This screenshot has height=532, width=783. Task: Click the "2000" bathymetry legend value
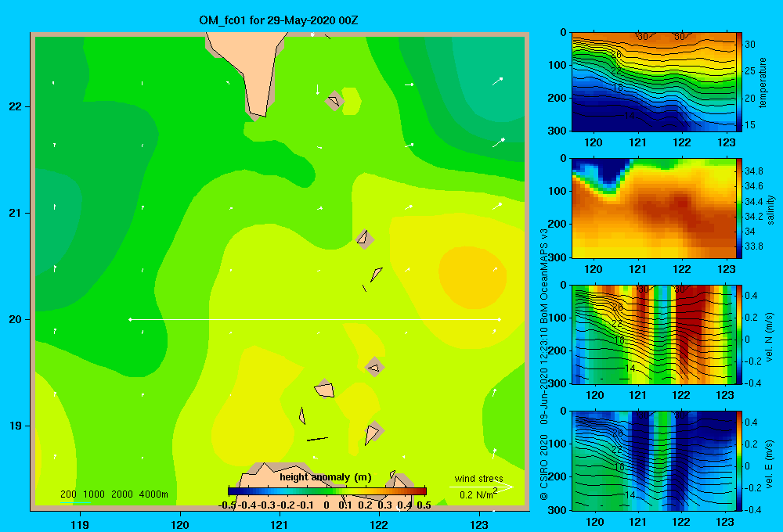pyautogui.click(x=122, y=494)
